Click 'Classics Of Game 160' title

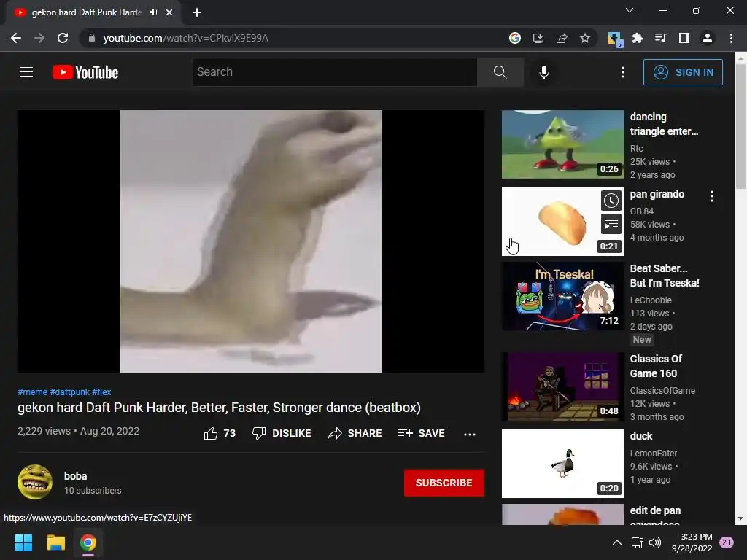coord(656,366)
